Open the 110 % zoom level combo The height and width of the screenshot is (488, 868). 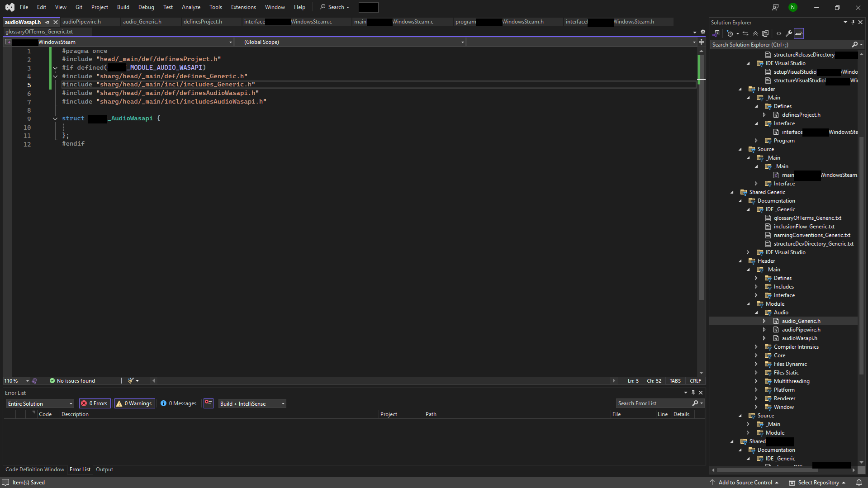click(17, 381)
